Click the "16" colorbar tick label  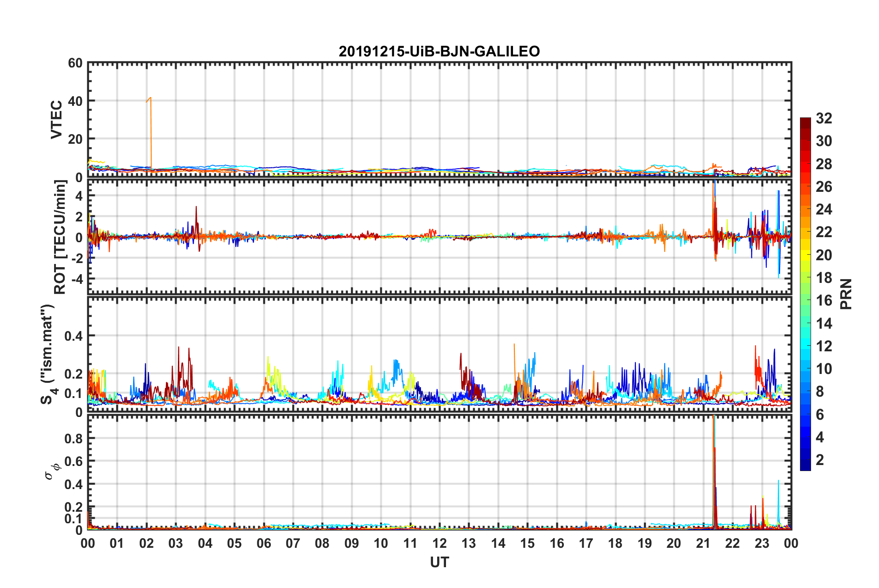pos(824,300)
